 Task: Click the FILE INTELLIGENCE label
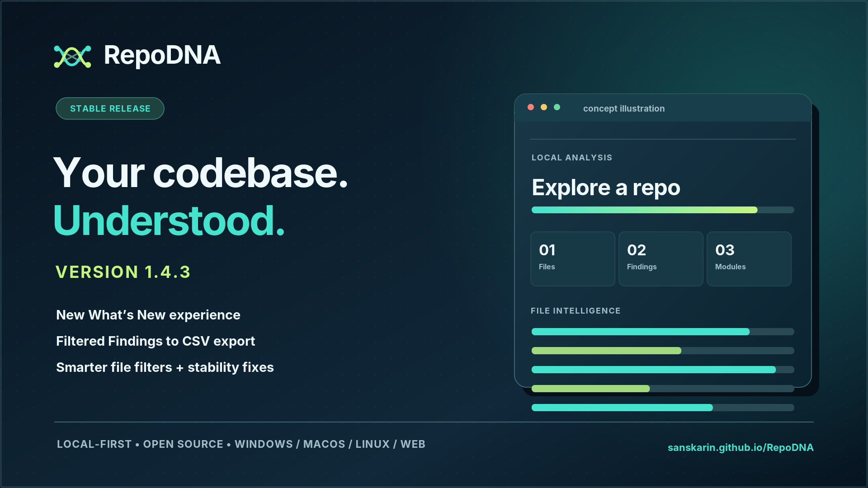576,311
